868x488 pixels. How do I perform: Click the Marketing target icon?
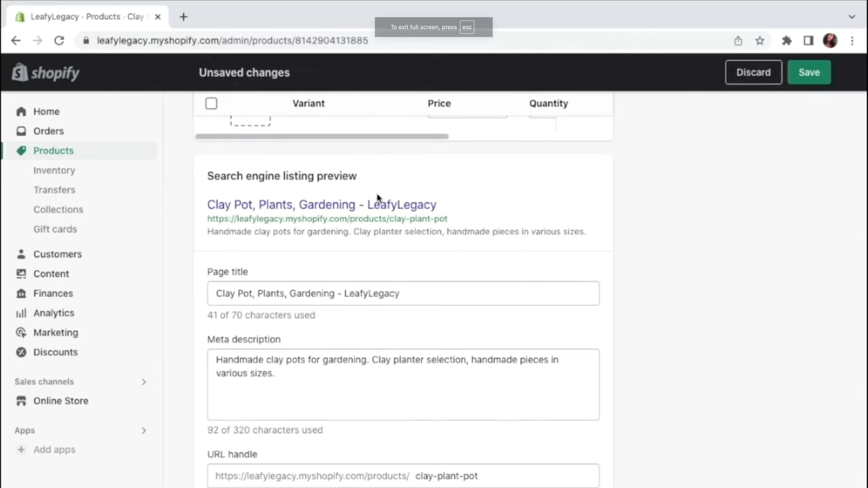coord(21,333)
